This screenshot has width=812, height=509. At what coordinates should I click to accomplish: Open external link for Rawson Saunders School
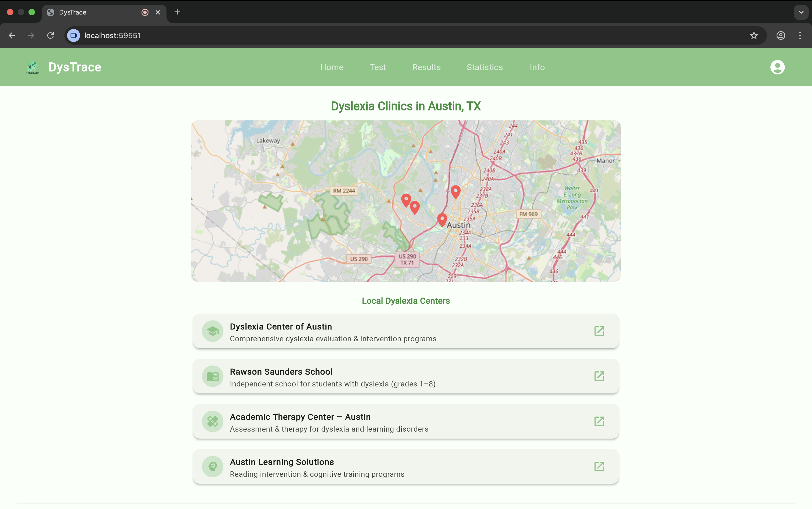point(599,376)
